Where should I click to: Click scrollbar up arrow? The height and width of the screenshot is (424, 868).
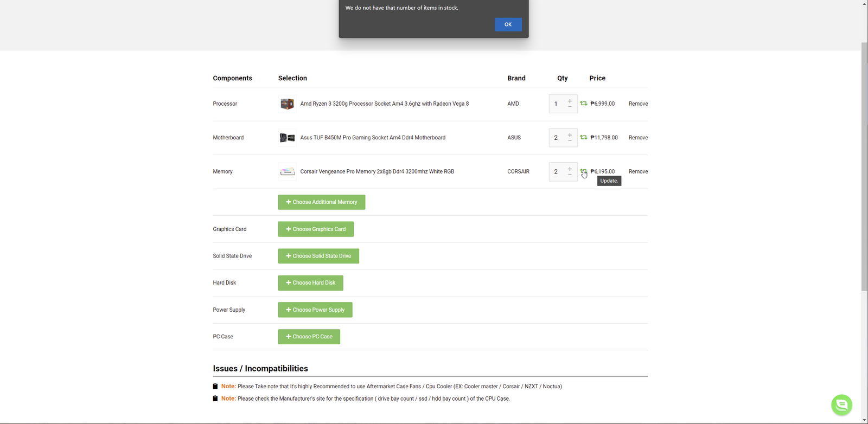pos(864,4)
